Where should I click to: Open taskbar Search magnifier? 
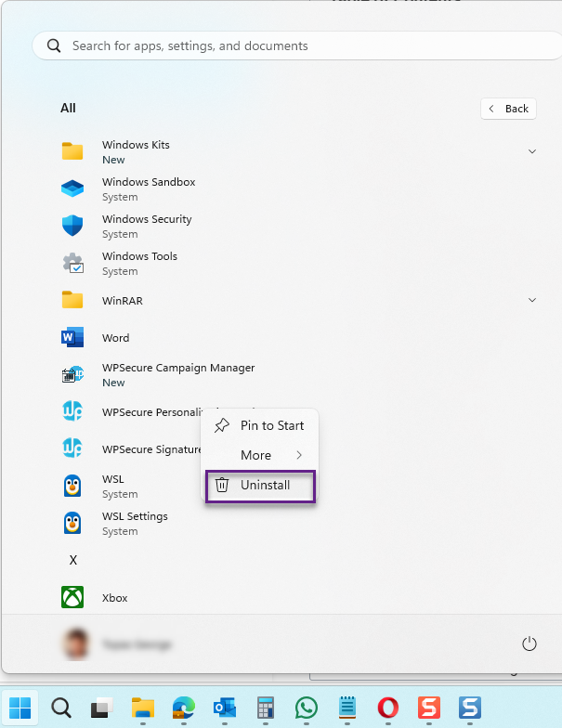[x=61, y=708]
